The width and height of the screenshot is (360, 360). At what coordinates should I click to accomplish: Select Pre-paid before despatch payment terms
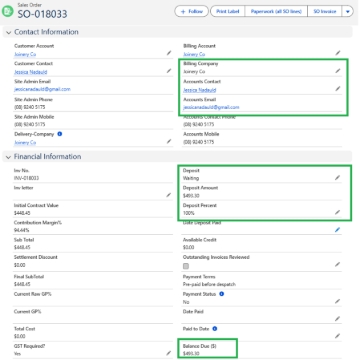pyautogui.click(x=209, y=284)
